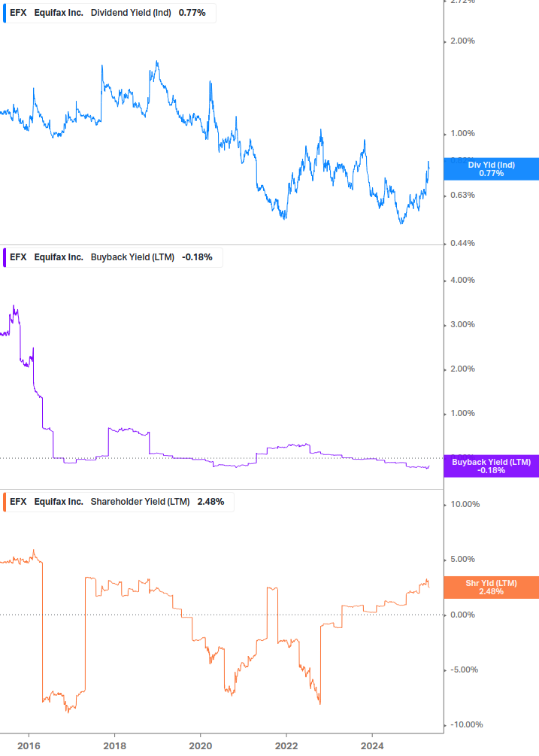Screen dimensions: 539x756
Task: Click the 0.00% tick on shareholder yield axis
Action: (x=462, y=615)
